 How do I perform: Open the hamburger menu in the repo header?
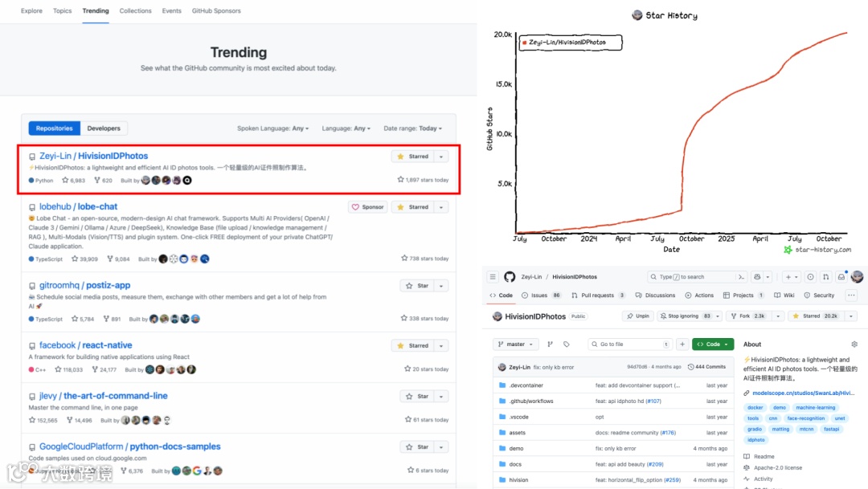tap(493, 276)
